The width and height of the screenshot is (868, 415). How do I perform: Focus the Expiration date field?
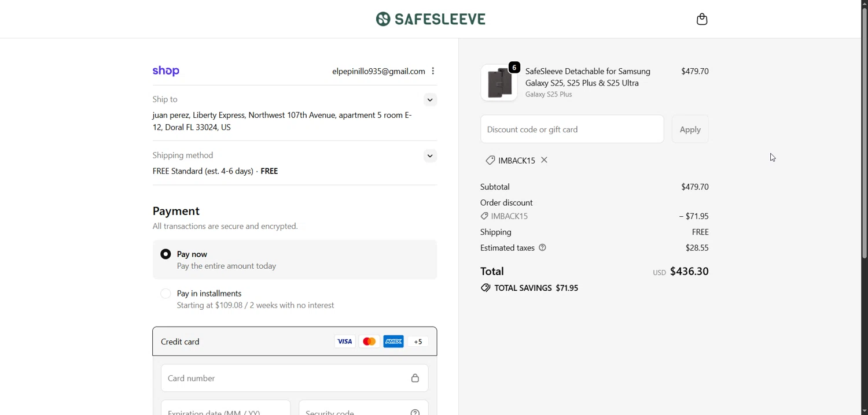226,407
